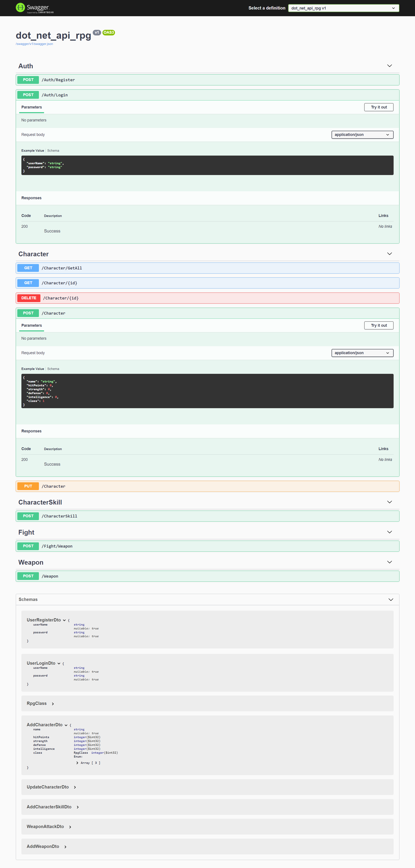Switch to Schema tab under Auth/Login

click(53, 151)
